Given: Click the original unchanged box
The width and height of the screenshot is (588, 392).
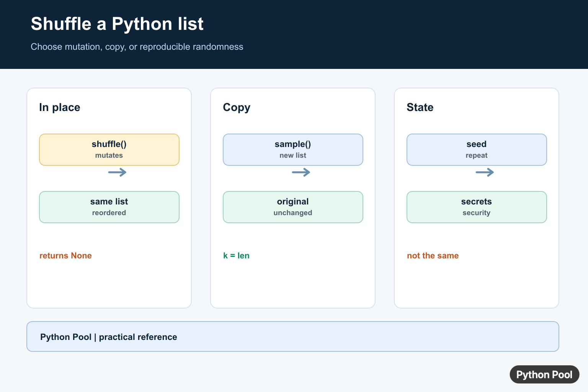Looking at the screenshot, I should (x=293, y=207).
